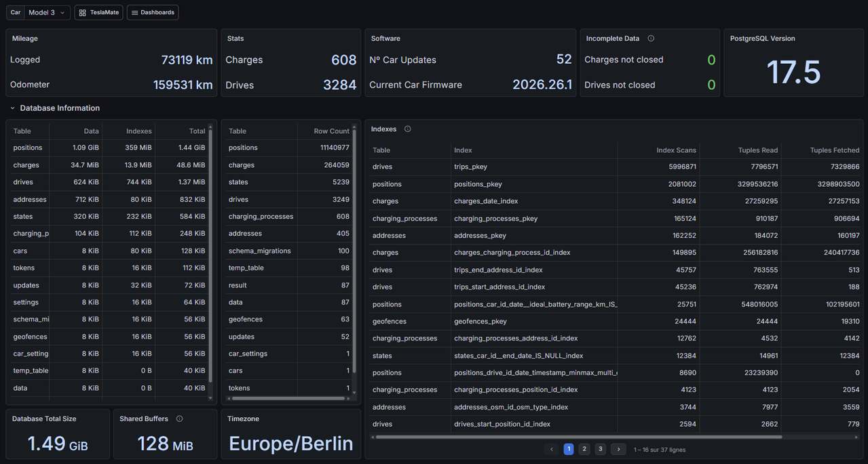Sort sizes table by Total column

coord(197,131)
